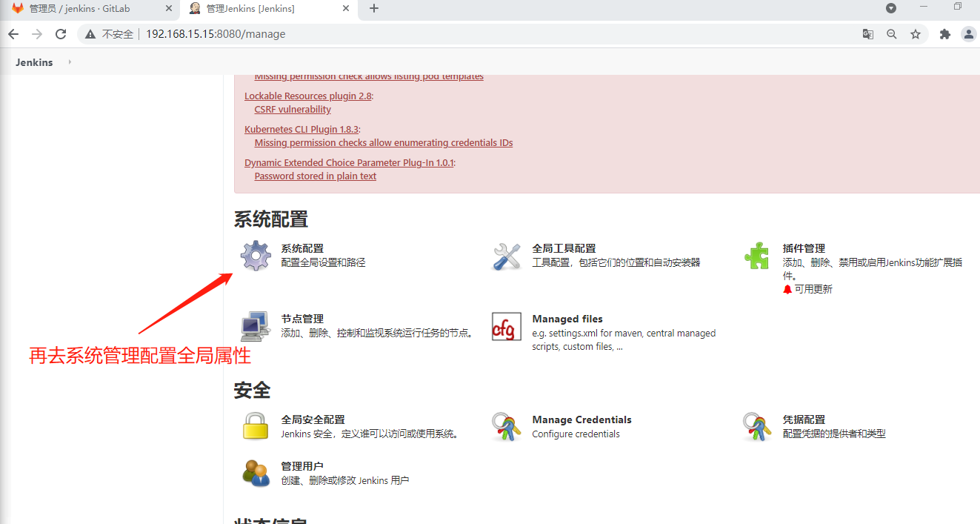The height and width of the screenshot is (524, 980).
Task: Open the Manage Credentials keys icon
Action: pyautogui.click(x=507, y=427)
